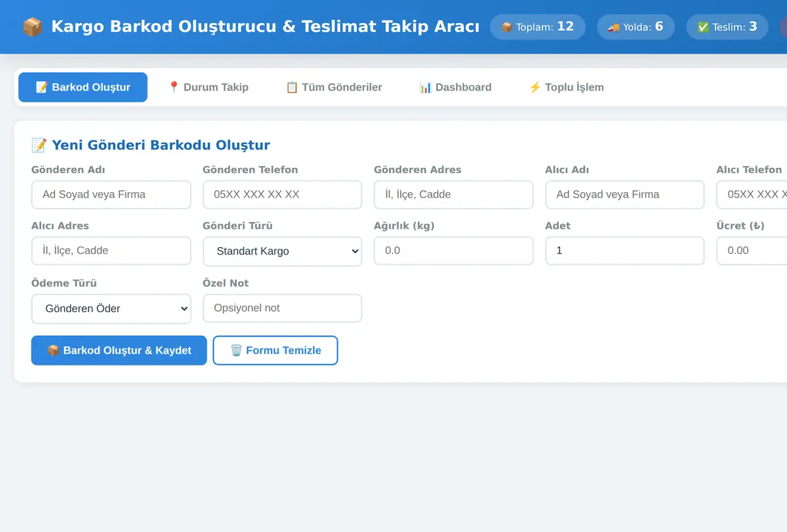The width and height of the screenshot is (787, 532).
Task: Open the Gönderi Türü dropdown
Action: coord(283,251)
